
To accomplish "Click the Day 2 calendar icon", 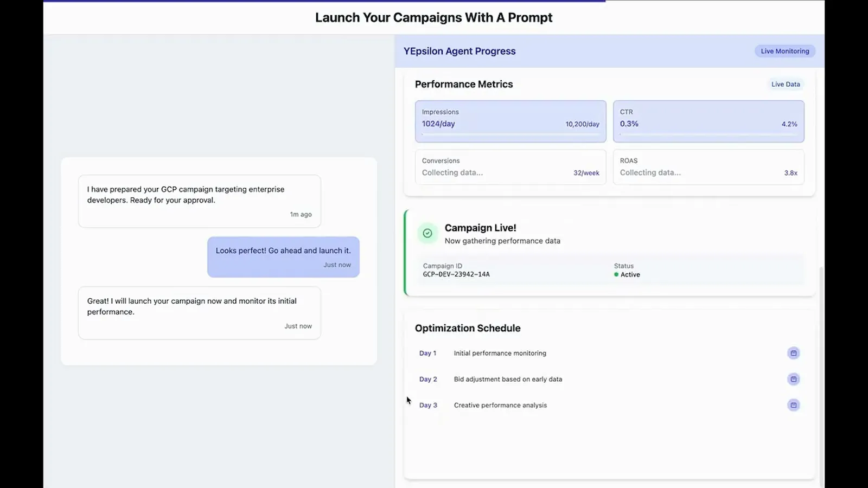I will (x=793, y=379).
